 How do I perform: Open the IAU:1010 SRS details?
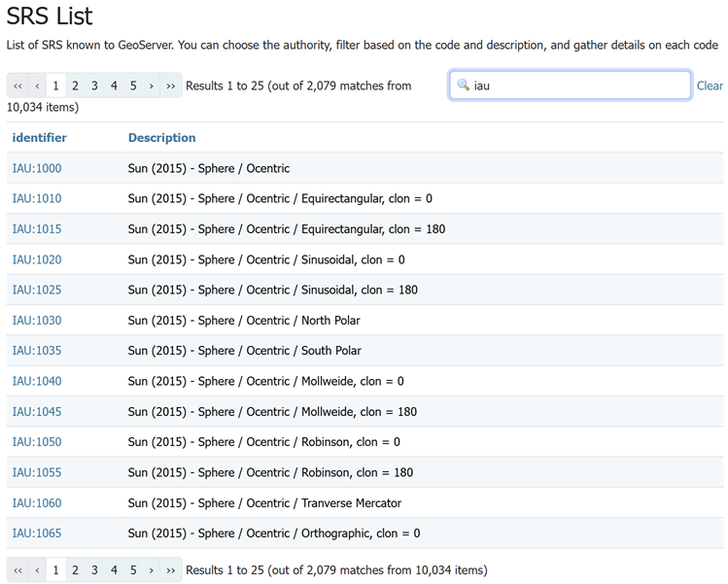[x=37, y=198]
